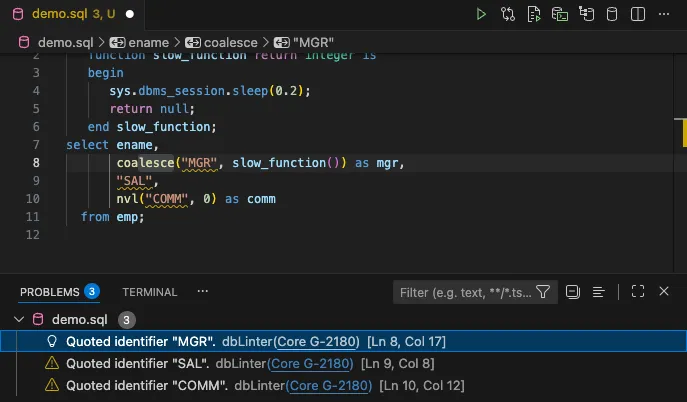687x402 pixels.
Task: Open Core G-2180 link for "COMM" warning
Action: tap(330, 385)
